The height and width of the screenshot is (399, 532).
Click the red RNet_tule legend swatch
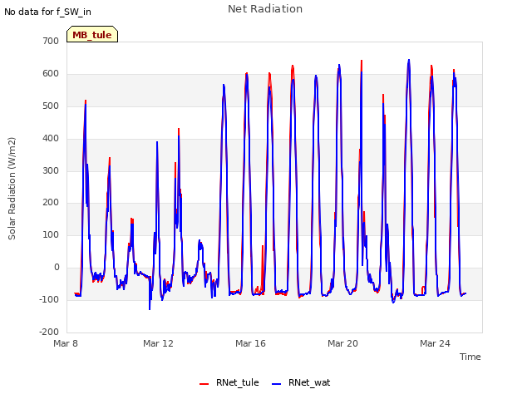tap(204, 384)
